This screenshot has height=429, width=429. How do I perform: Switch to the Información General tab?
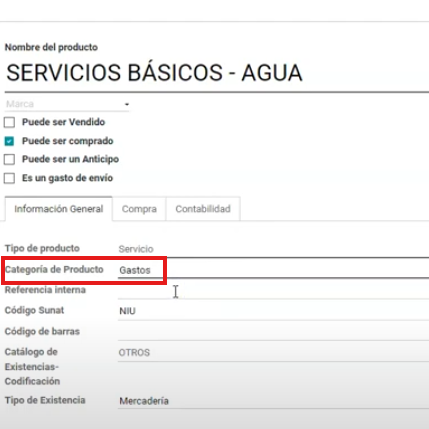[59, 209]
